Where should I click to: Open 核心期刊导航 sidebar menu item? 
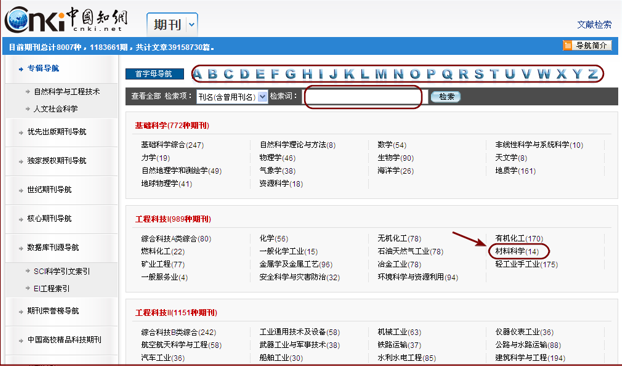point(49,218)
